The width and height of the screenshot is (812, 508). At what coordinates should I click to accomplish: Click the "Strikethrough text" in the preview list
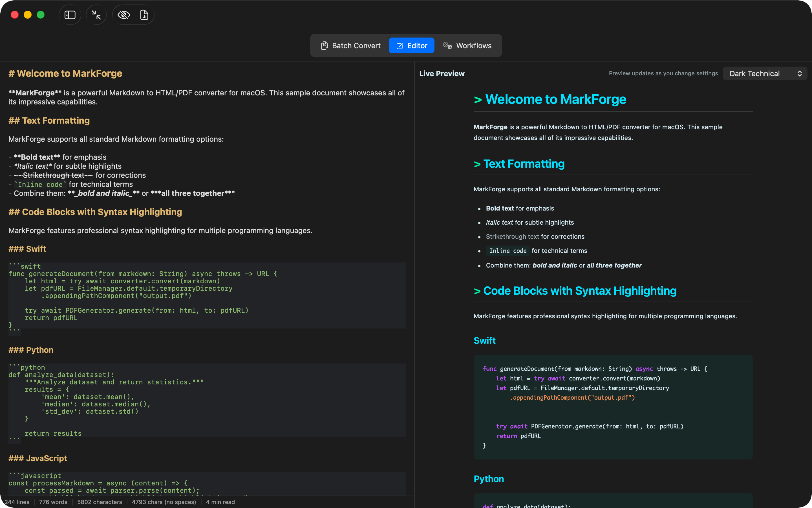512,237
